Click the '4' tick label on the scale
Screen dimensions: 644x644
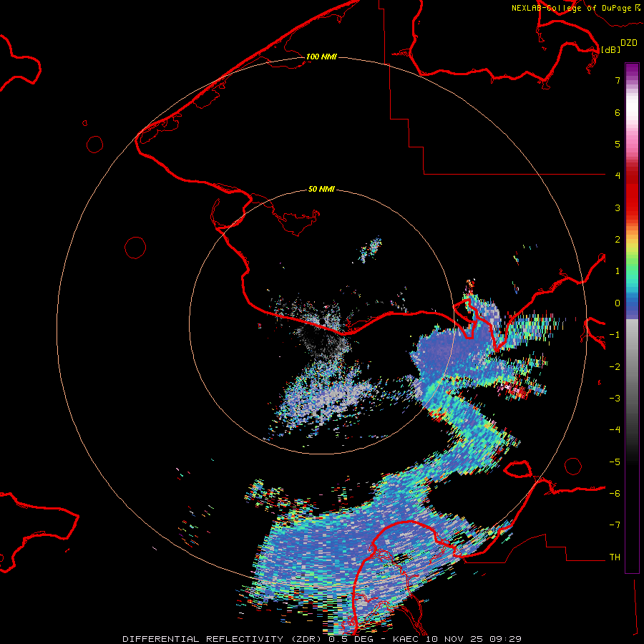[618, 176]
